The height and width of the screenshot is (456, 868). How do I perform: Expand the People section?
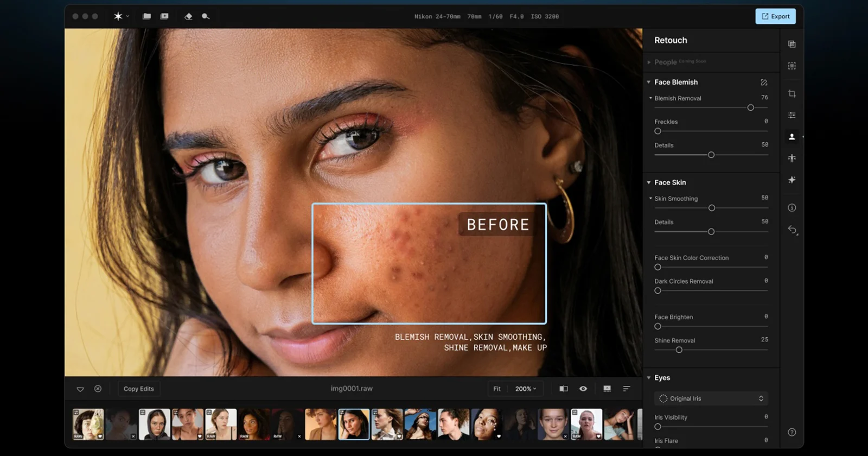click(649, 62)
